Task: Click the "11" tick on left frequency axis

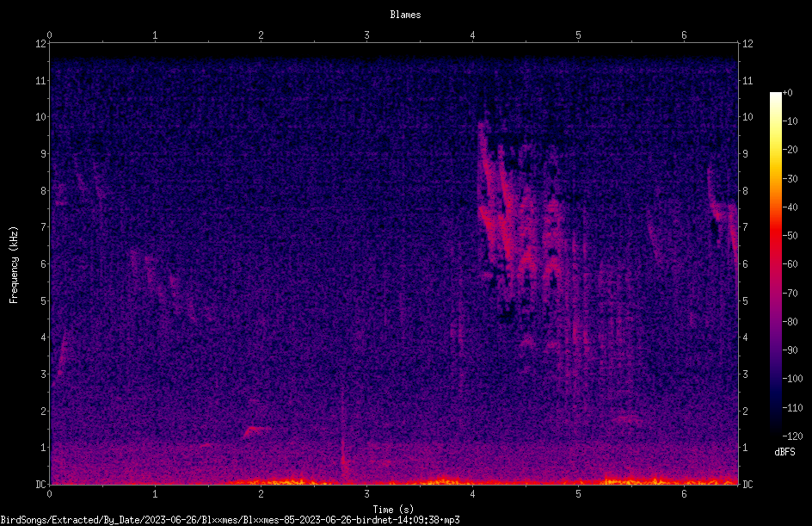Action: tap(40, 80)
